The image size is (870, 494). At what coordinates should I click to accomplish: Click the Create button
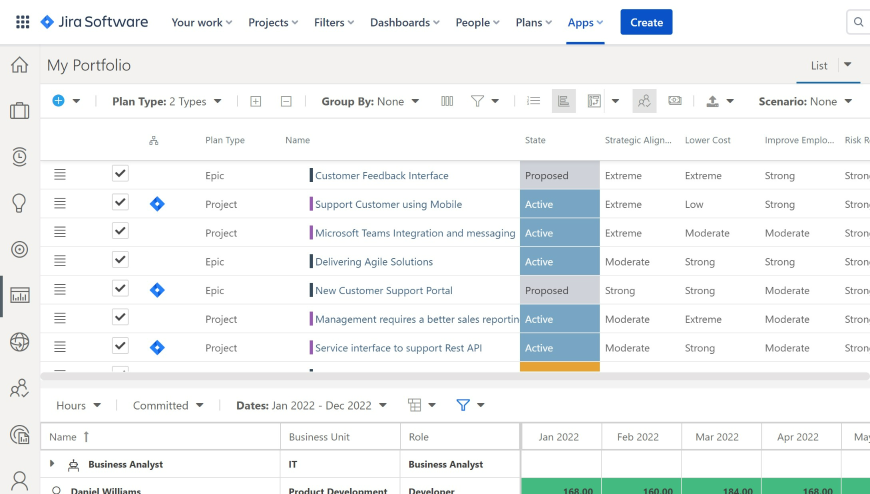tap(646, 22)
